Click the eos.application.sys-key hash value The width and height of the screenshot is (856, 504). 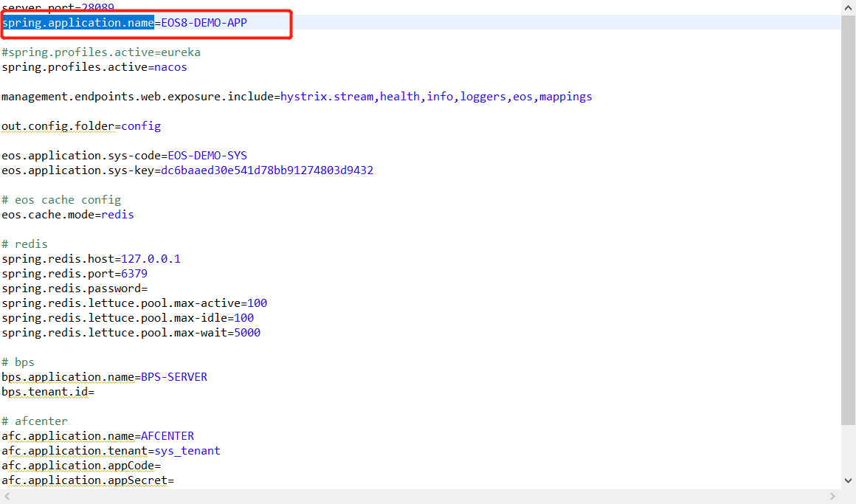pyautogui.click(x=267, y=170)
